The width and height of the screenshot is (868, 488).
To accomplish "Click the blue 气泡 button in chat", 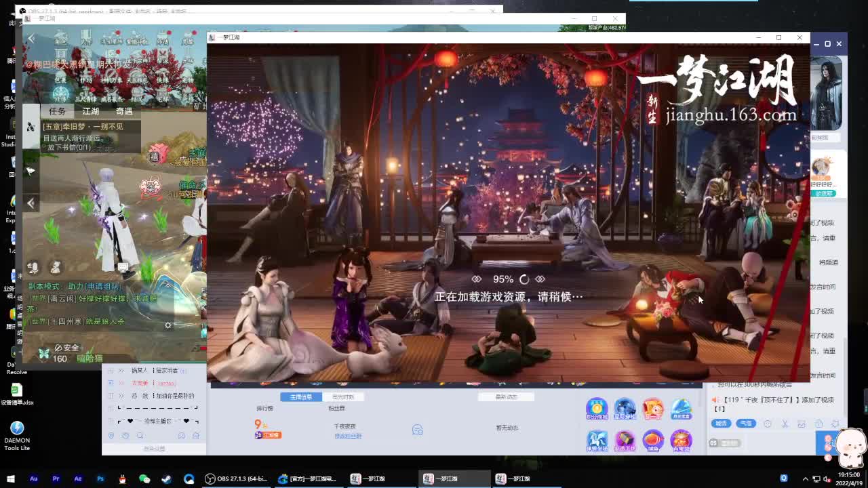I will [x=746, y=424].
